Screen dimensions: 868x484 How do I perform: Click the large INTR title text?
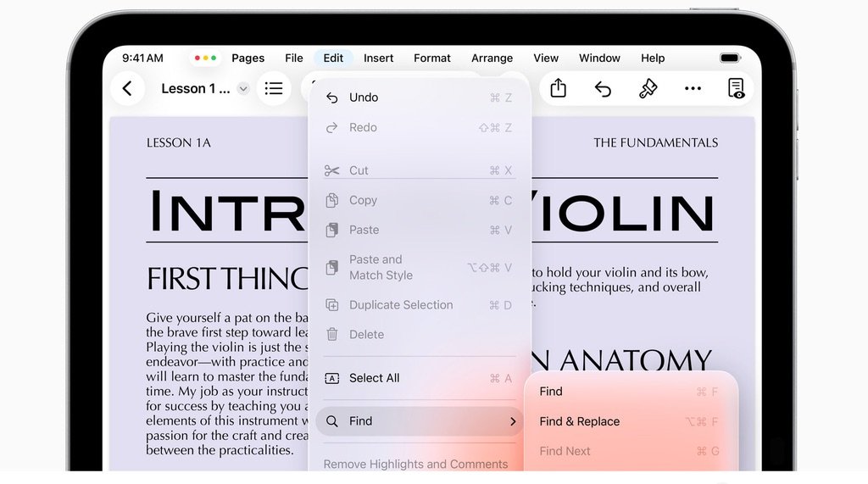[x=228, y=211]
